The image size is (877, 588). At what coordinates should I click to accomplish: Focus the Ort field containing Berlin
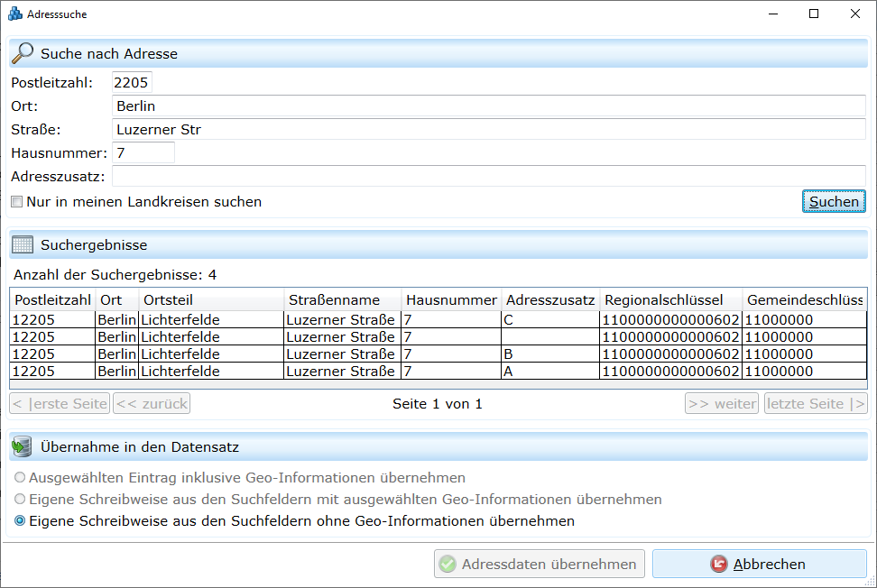point(487,106)
